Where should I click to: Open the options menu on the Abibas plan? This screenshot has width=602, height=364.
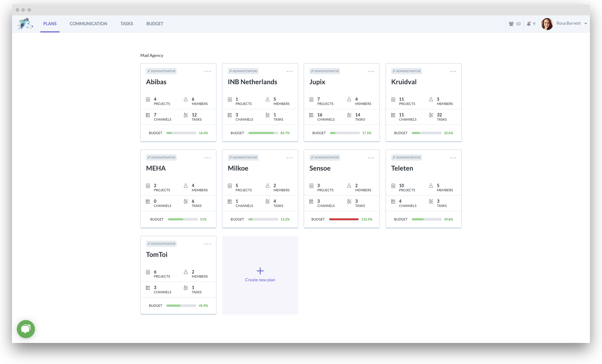[207, 71]
